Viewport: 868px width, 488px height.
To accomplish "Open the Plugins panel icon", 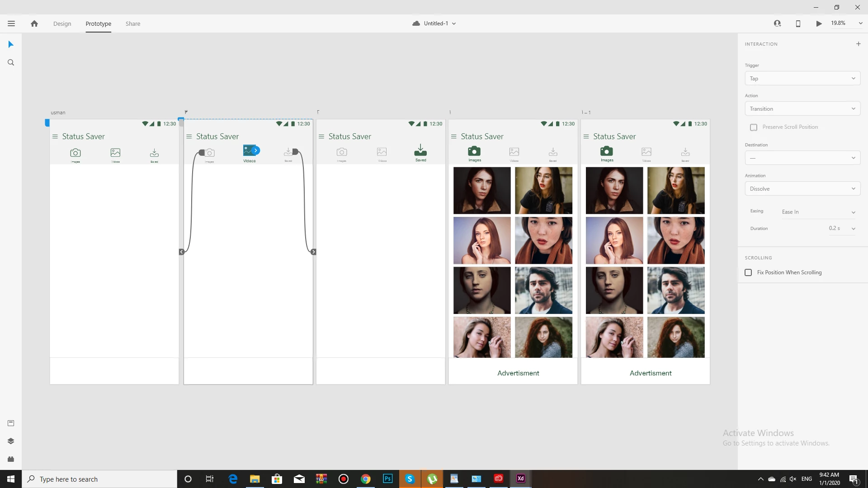I will [x=11, y=459].
